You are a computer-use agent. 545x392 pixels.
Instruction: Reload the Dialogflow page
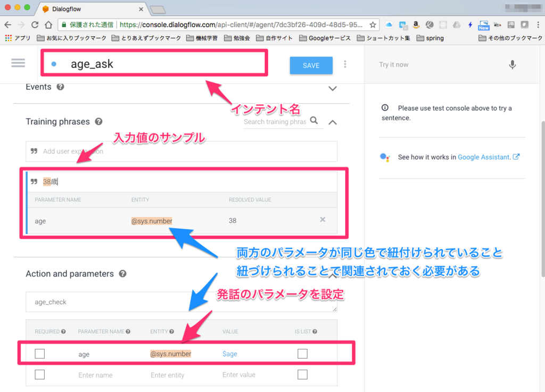[35, 24]
